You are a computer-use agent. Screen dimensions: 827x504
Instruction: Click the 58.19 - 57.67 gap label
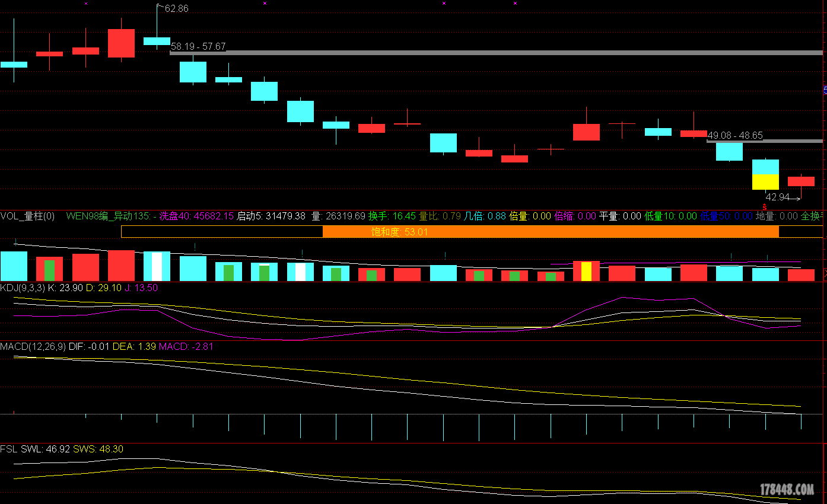click(198, 46)
